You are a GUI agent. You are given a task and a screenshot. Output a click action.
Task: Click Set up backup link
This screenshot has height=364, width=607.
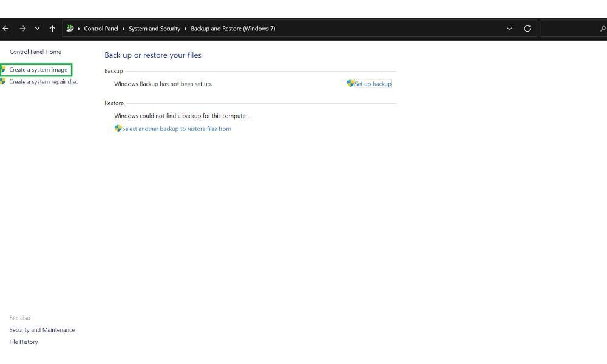point(373,84)
